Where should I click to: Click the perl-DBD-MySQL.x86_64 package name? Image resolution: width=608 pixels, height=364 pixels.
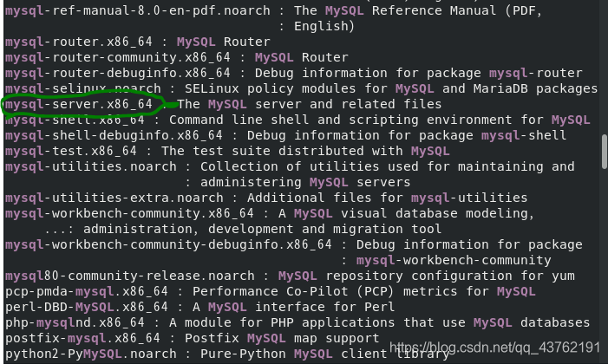(x=87, y=307)
